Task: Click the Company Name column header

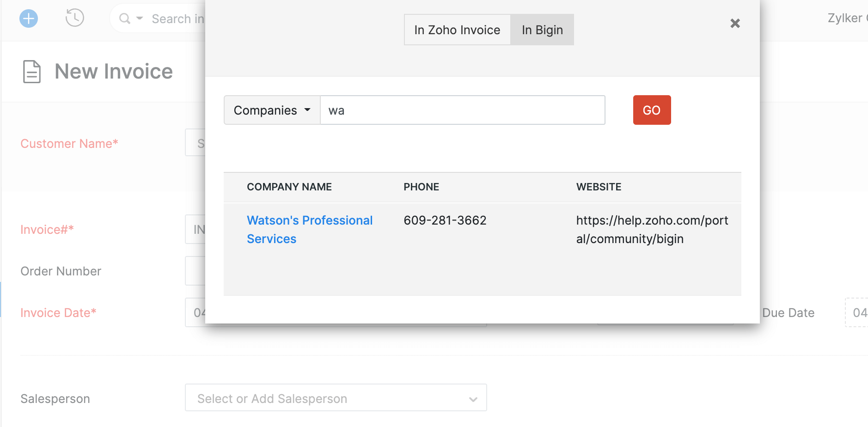Action: click(289, 187)
